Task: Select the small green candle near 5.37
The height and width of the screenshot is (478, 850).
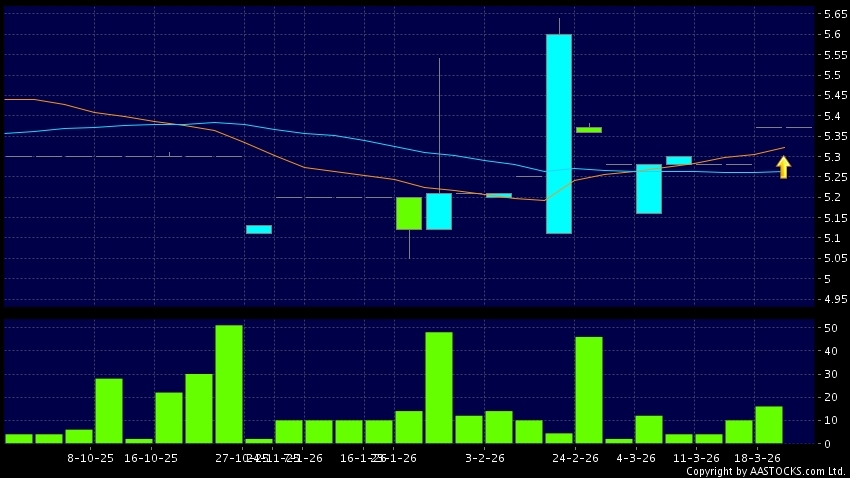Action: pos(589,129)
